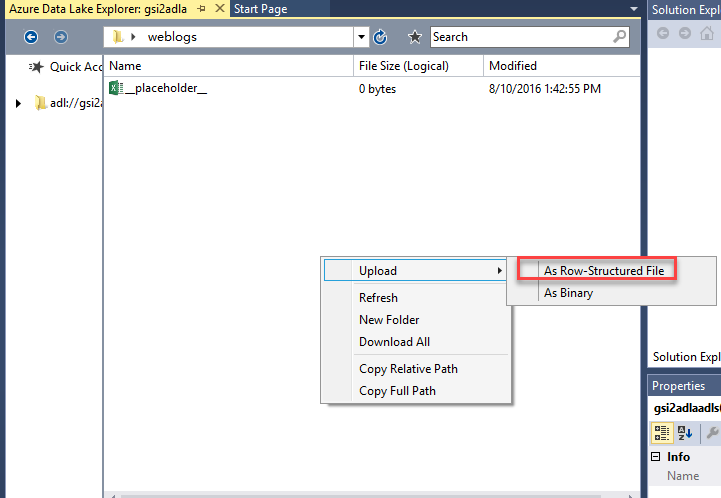Click the Refresh icon beside path box
Viewport: 721px width, 498px height.
(x=380, y=37)
